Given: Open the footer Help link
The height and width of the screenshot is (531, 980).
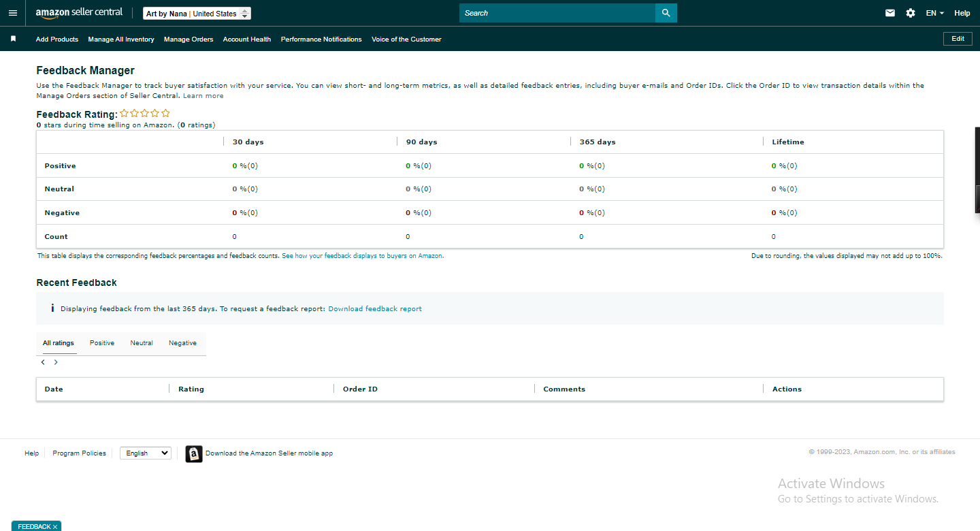Looking at the screenshot, I should click(32, 453).
